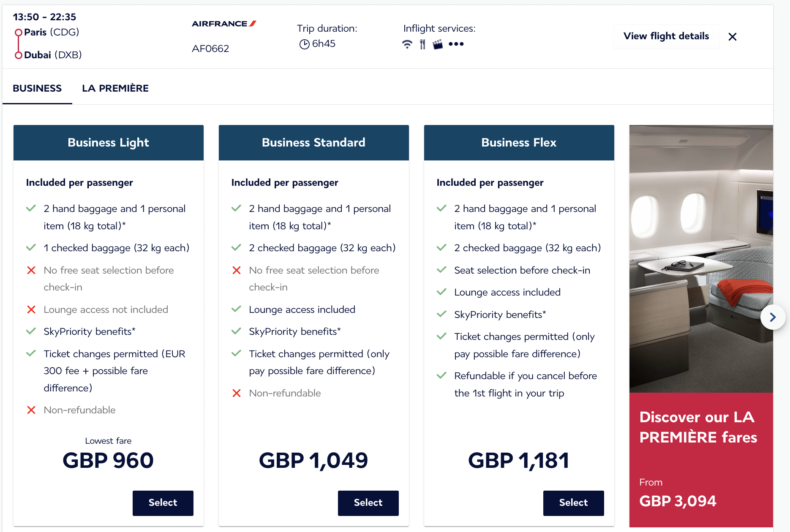Select the Business Flex fare for GBP 1,181
Viewport: 790px width, 532px height.
click(573, 503)
